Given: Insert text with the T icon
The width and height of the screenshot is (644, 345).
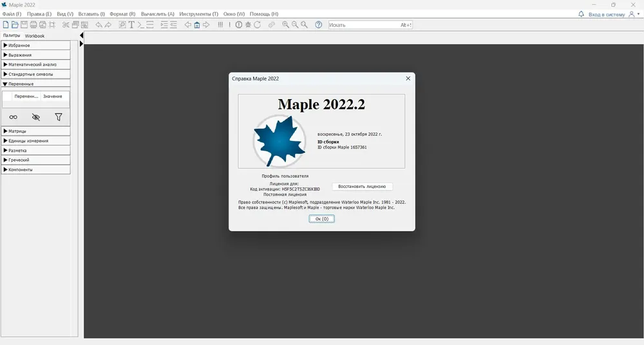Looking at the screenshot, I should pyautogui.click(x=131, y=24).
